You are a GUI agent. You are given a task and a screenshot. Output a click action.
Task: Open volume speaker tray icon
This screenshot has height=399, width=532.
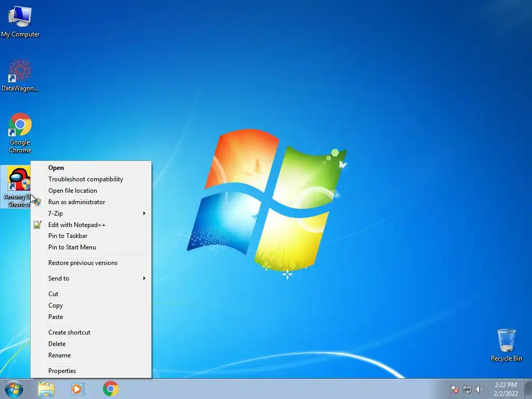click(x=480, y=389)
